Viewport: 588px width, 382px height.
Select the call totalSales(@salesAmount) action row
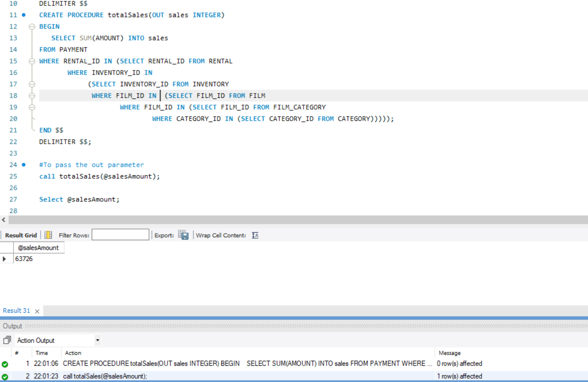pos(105,376)
